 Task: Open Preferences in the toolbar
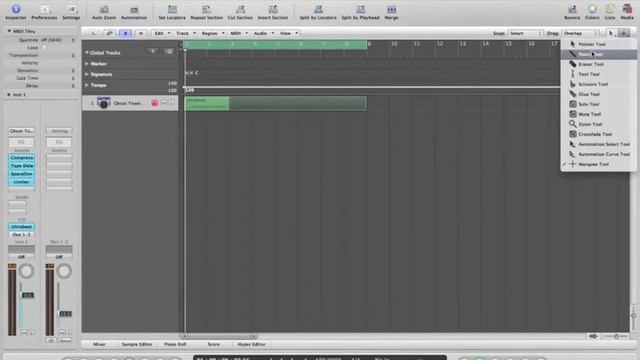[x=44, y=11]
